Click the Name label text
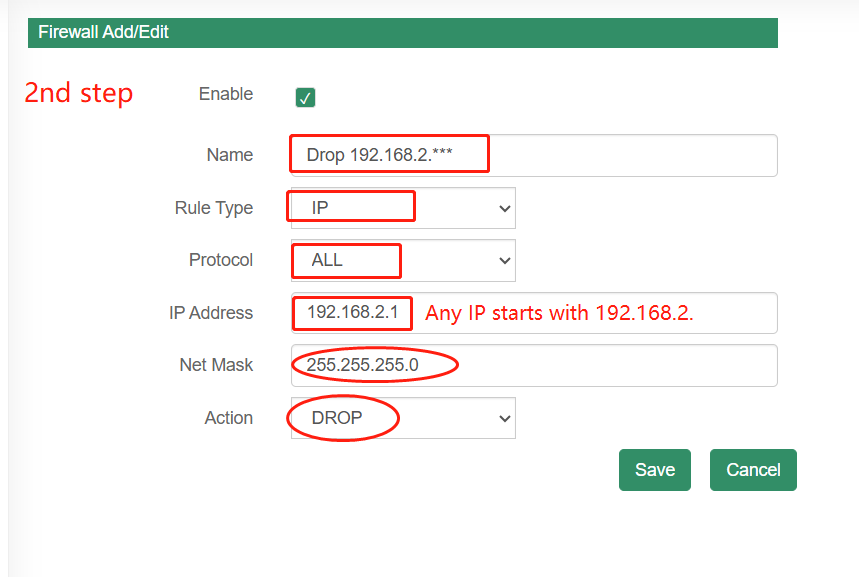This screenshot has width=859, height=577. coord(230,155)
